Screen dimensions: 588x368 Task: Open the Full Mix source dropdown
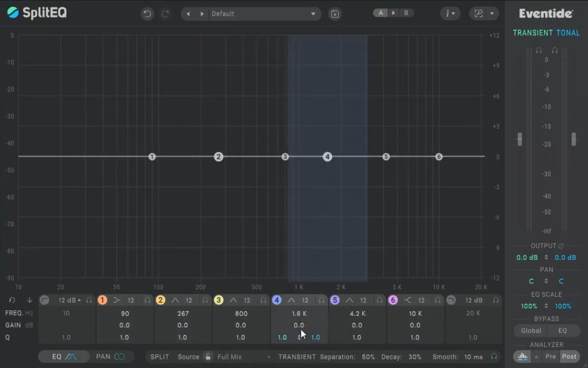click(244, 356)
